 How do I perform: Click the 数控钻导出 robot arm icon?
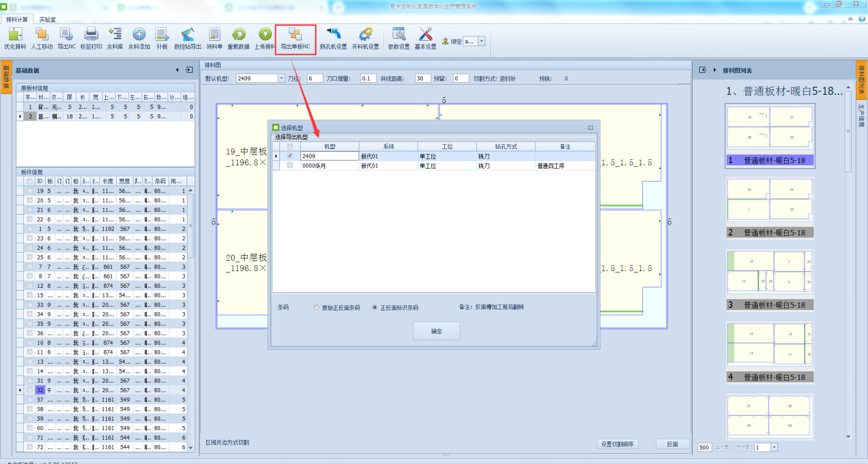(x=187, y=36)
